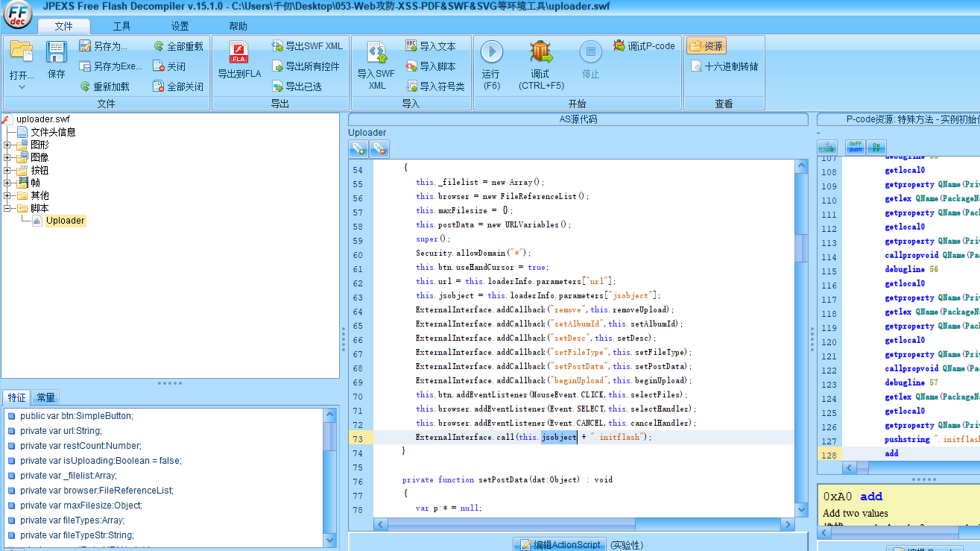The image size is (980, 551).
Task: Collapse the 脚本 scripts folder
Action: 7,208
